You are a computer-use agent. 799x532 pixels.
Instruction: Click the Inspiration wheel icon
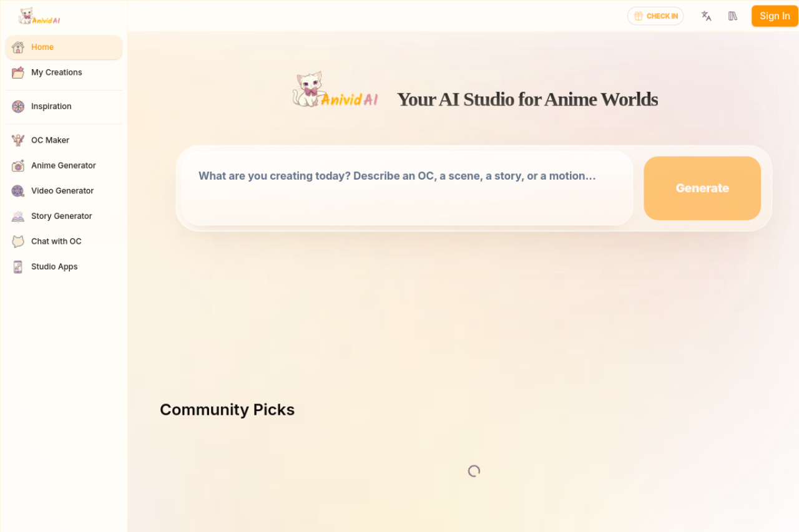point(18,107)
